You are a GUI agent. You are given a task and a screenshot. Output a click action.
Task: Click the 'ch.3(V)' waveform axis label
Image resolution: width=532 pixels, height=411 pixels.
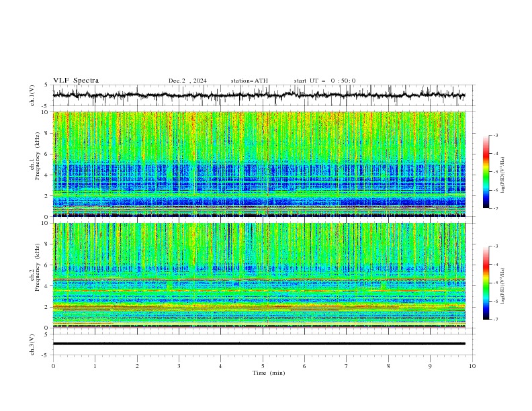tap(32, 345)
